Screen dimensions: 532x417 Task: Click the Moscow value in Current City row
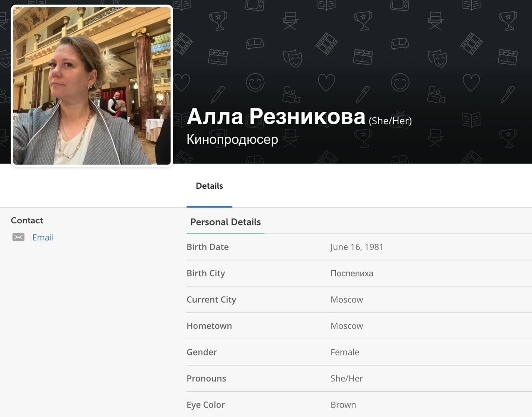pyautogui.click(x=347, y=300)
